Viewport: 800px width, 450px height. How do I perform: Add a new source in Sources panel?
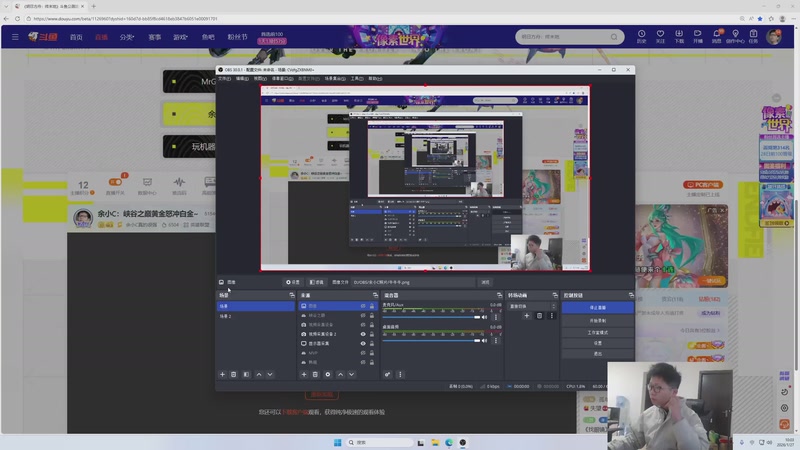click(304, 374)
